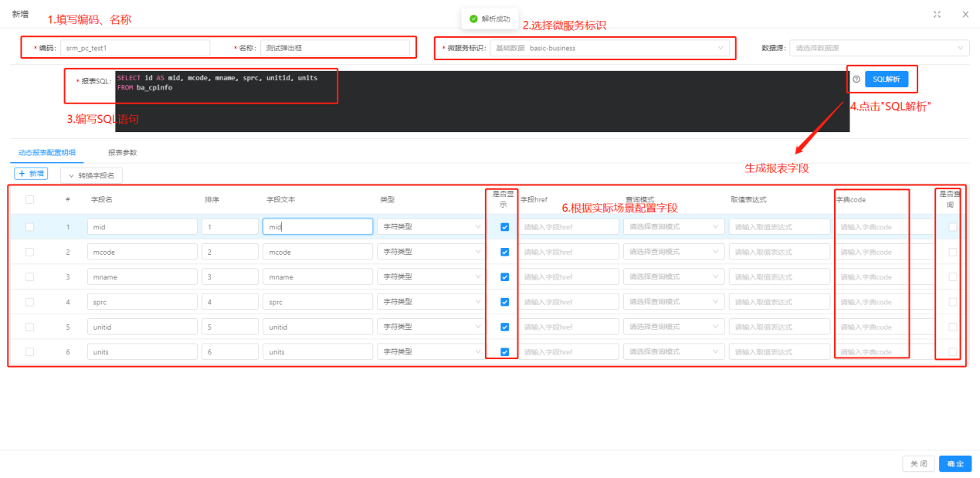This screenshot has height=478, width=980.
Task: Click the 字段href input in the mid row
Action: coord(569,227)
